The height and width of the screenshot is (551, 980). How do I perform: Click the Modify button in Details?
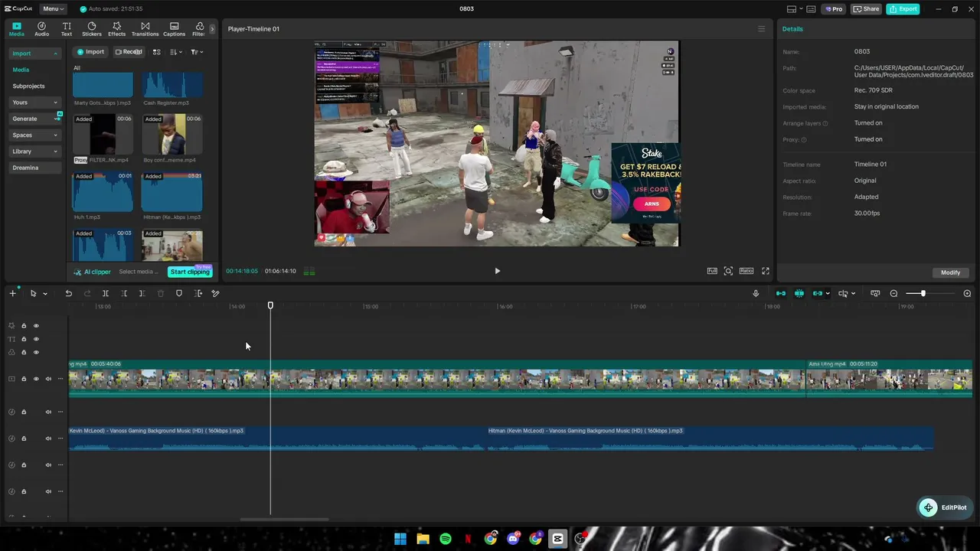(x=950, y=272)
